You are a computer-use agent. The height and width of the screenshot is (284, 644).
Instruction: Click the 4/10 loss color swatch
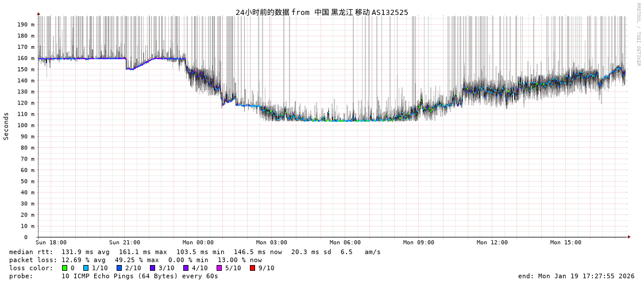coord(186,268)
